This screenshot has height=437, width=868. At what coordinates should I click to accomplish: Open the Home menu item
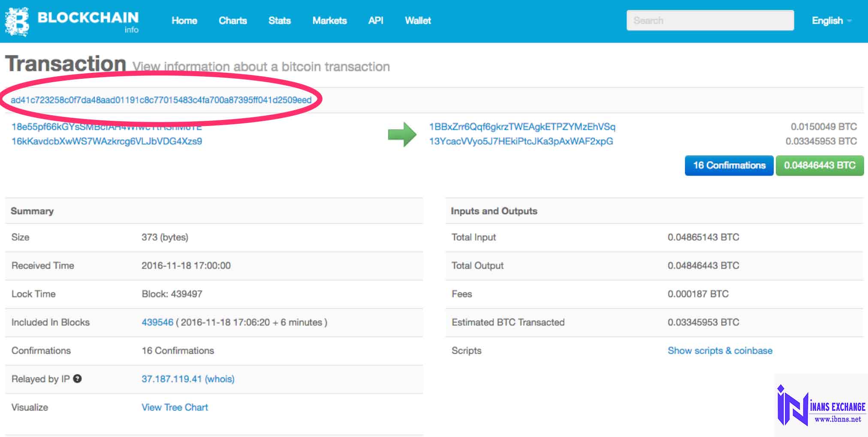coord(184,21)
